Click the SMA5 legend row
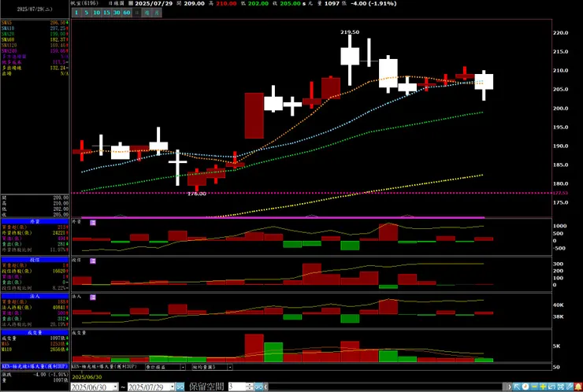Viewport: 583px width, 392px height. tap(35, 23)
